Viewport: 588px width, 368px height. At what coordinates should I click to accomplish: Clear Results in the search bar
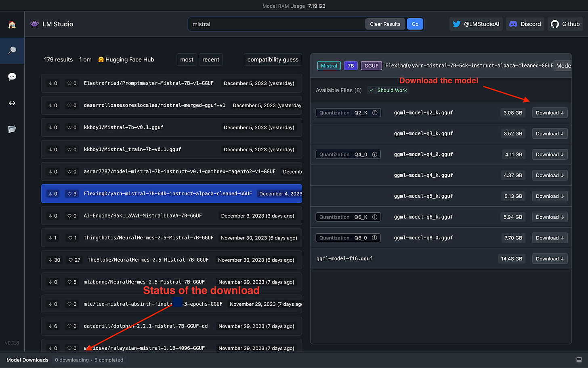tap(385, 24)
